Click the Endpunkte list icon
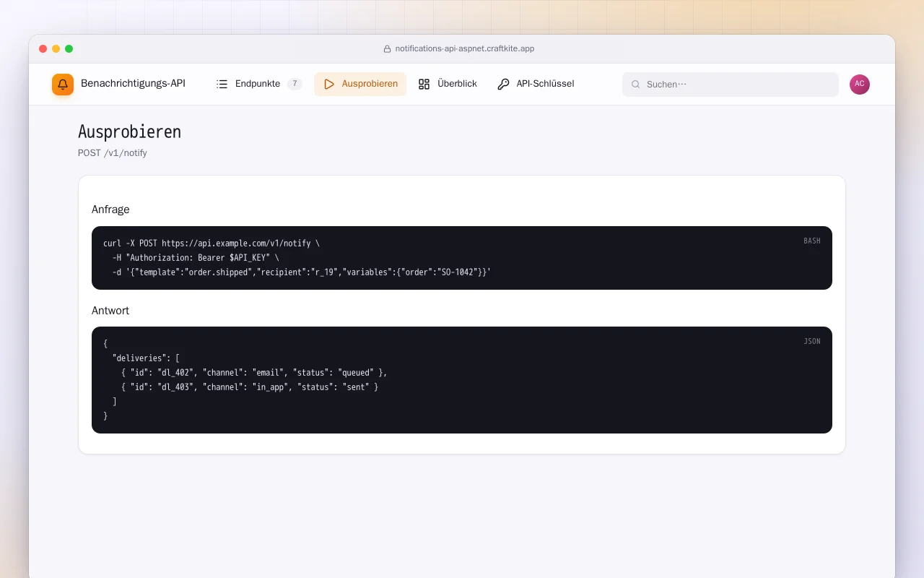Screen dimensions: 924x578 (222, 84)
